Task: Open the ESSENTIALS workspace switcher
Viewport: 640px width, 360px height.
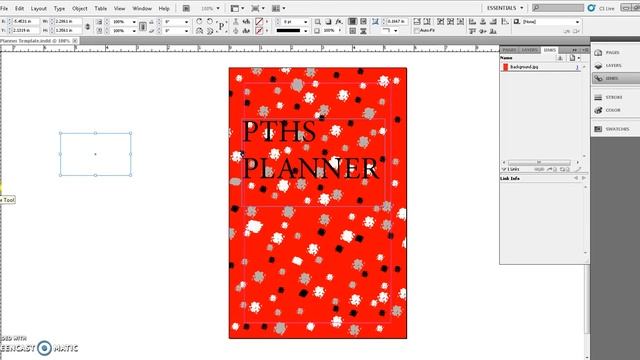Action: click(x=504, y=8)
